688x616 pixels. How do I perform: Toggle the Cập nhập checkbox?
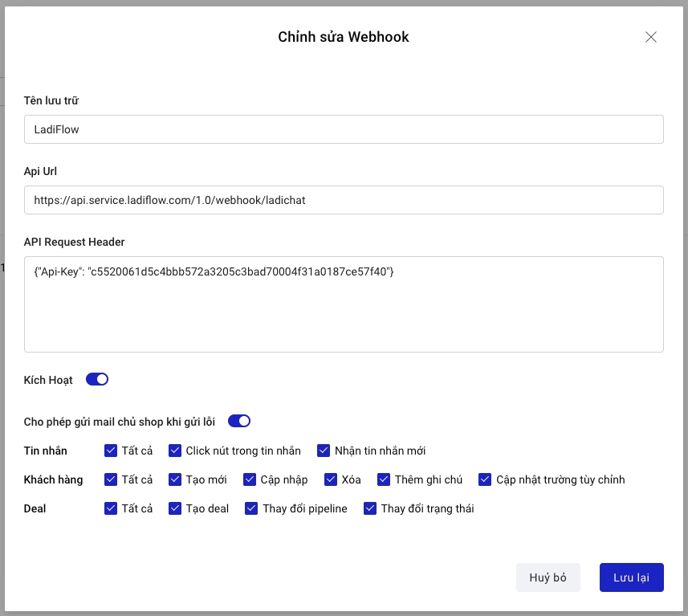(x=250, y=479)
